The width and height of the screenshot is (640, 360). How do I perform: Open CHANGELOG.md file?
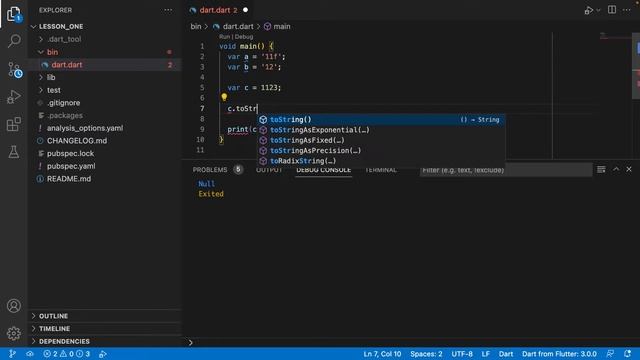pyautogui.click(x=105, y=141)
